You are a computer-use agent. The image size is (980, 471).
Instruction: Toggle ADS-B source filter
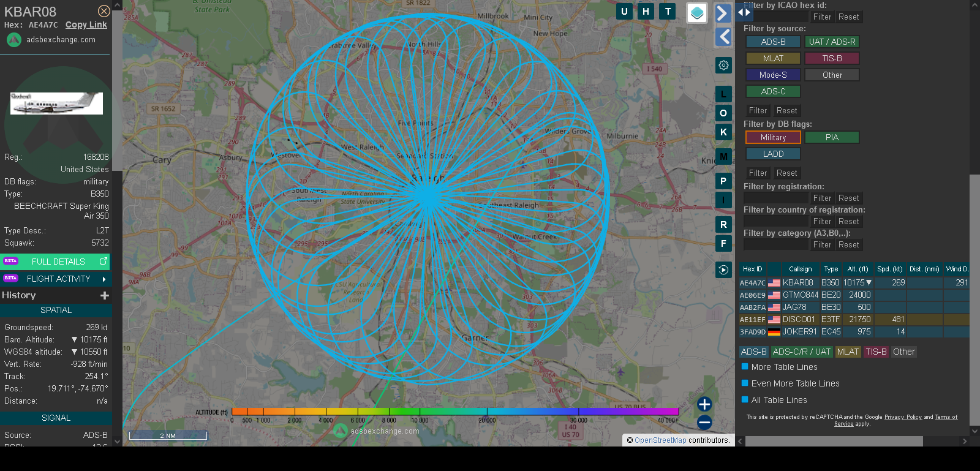tap(773, 42)
